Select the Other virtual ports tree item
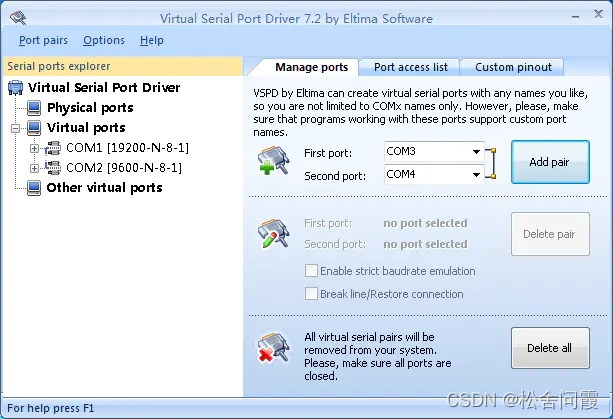The image size is (613, 419). point(104,188)
